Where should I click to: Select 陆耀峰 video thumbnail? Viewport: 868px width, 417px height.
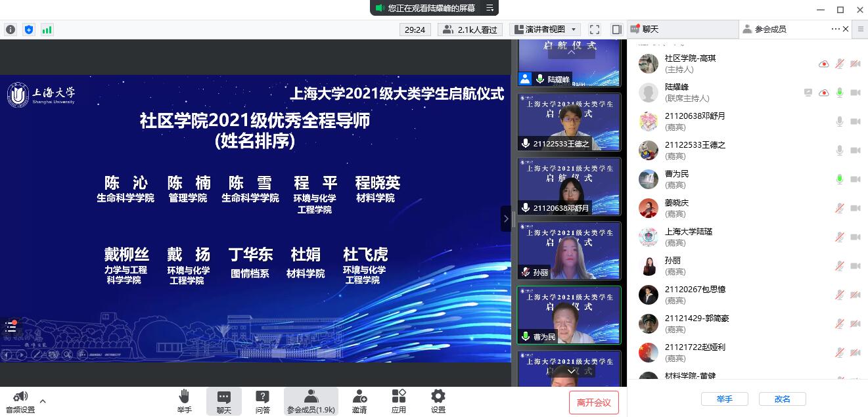point(569,62)
